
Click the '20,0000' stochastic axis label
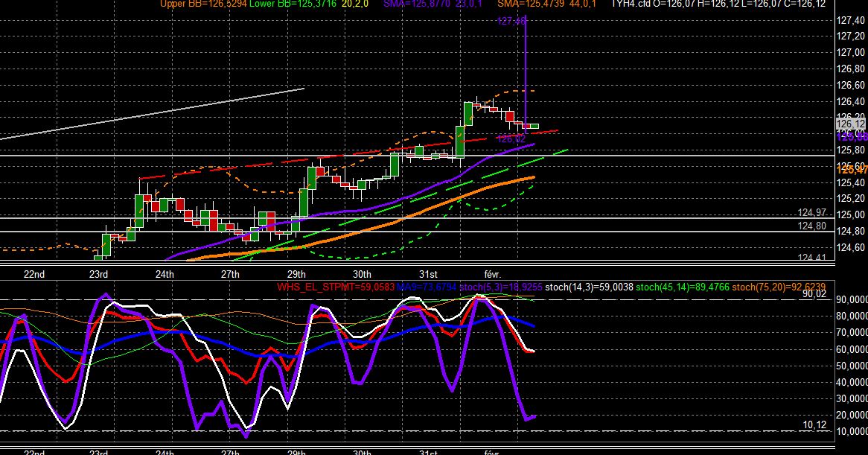[x=852, y=415]
